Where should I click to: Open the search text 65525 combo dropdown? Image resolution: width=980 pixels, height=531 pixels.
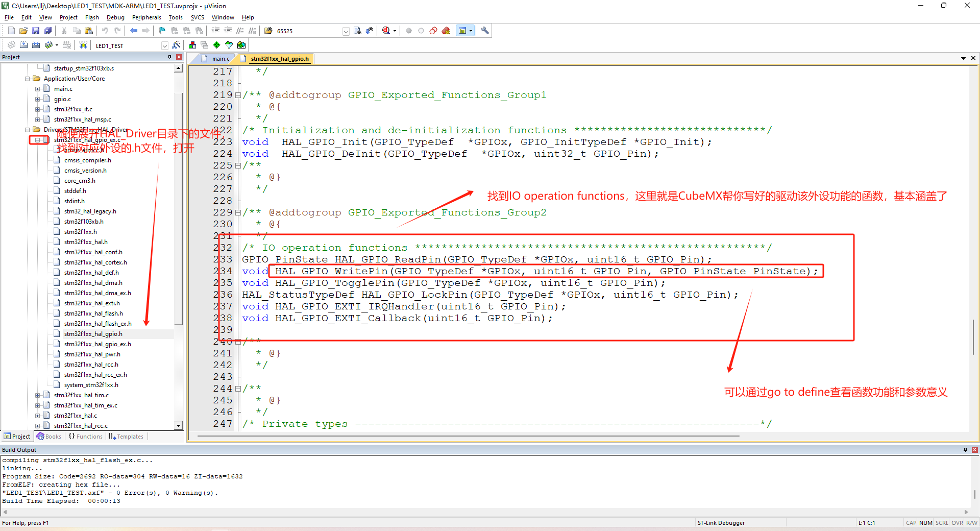coord(346,31)
